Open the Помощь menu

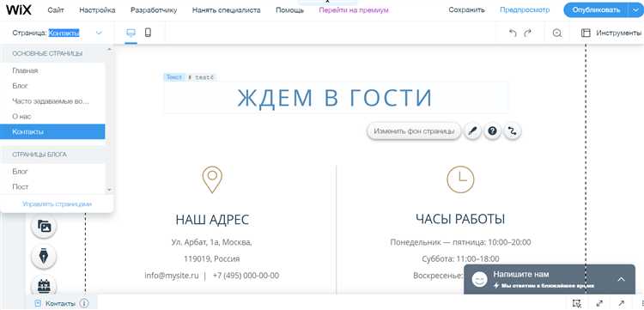(x=289, y=10)
